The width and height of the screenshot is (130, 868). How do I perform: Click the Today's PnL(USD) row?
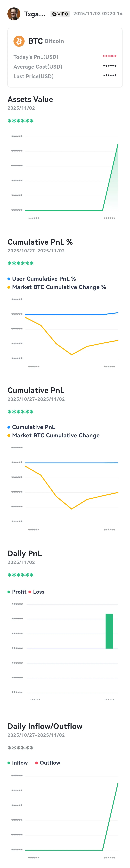pos(65,57)
